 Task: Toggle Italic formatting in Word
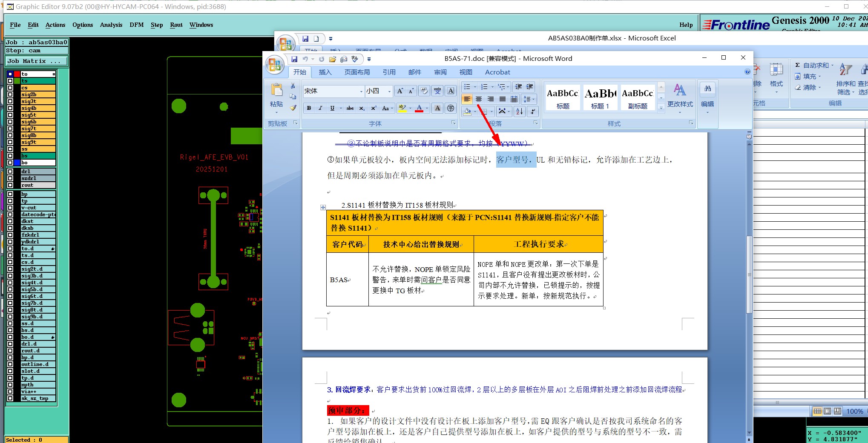pos(320,108)
